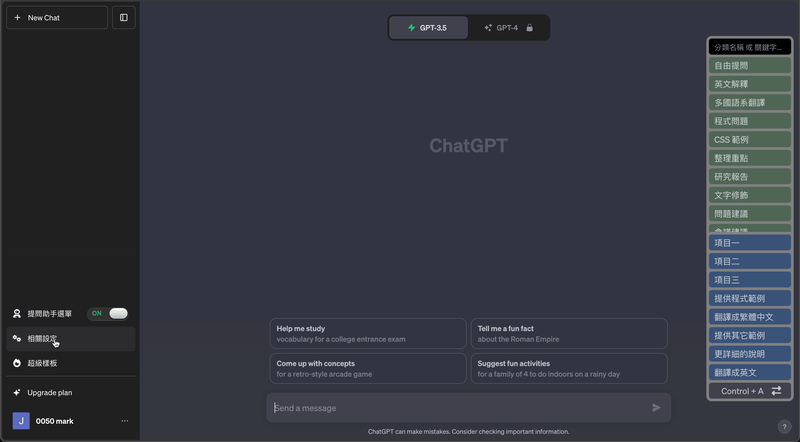The width and height of the screenshot is (800, 442).
Task: Toggle the 提問助手選單 ON switch
Action: [x=108, y=313]
